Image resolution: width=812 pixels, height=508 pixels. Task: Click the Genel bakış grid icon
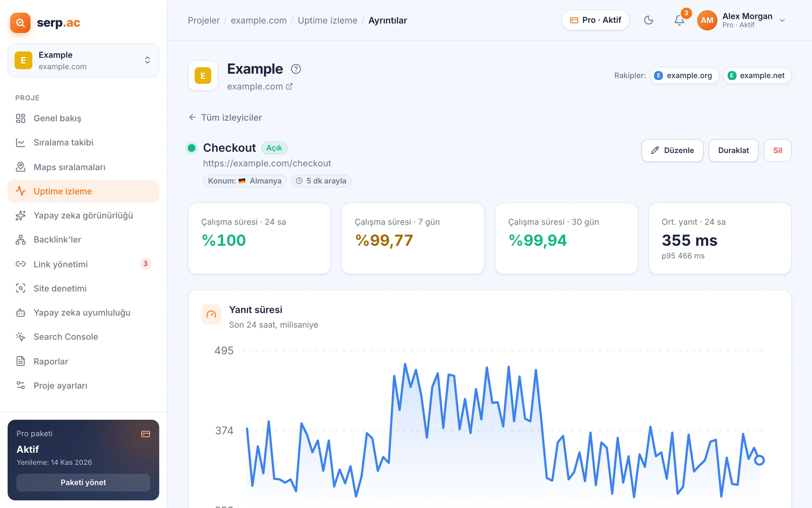[21, 118]
